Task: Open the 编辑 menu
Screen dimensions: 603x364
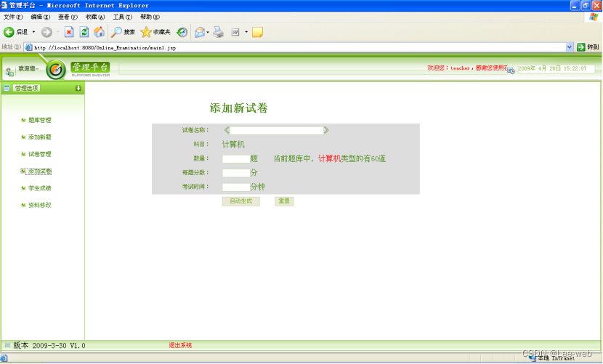Action: coord(41,17)
